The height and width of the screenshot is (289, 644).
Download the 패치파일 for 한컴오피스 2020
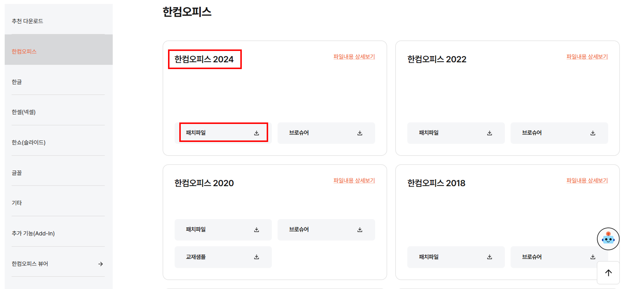pyautogui.click(x=257, y=230)
